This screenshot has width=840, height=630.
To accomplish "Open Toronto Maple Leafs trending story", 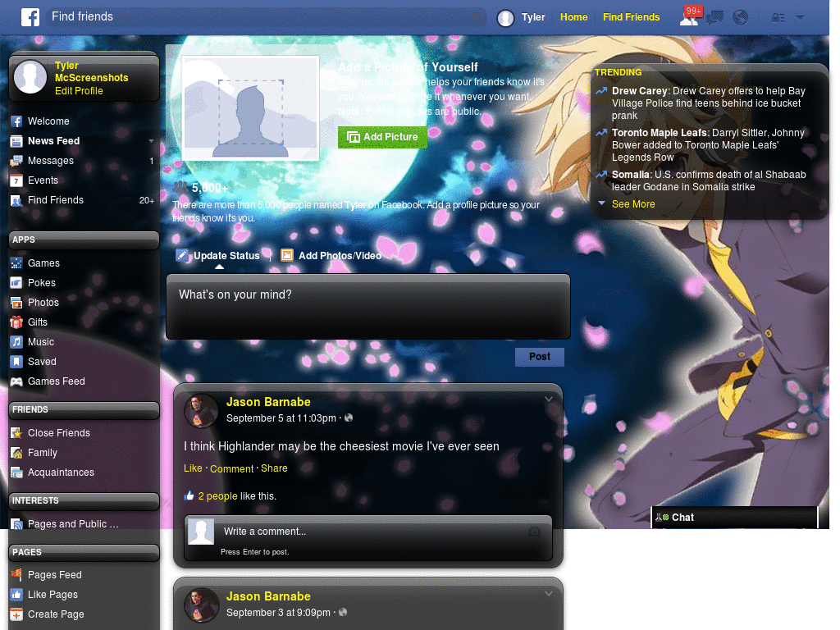I will click(709, 145).
